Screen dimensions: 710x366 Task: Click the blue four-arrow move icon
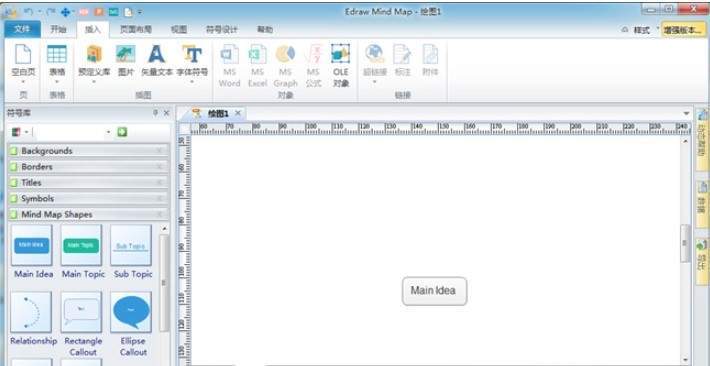[66, 12]
